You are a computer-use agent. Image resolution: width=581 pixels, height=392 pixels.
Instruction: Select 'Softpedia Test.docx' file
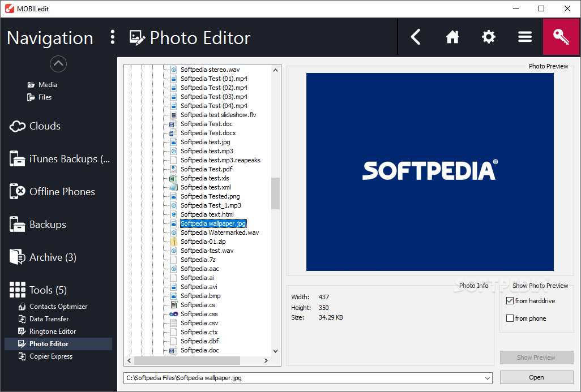[x=208, y=133]
